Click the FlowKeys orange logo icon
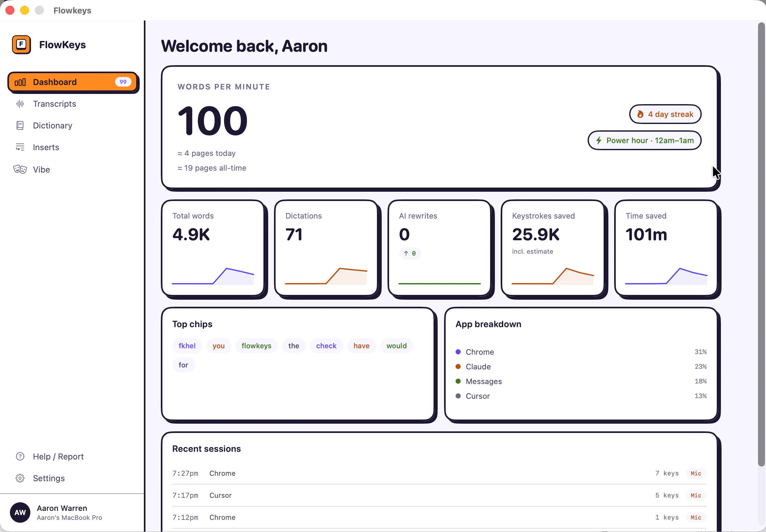This screenshot has height=532, width=766. click(x=21, y=44)
